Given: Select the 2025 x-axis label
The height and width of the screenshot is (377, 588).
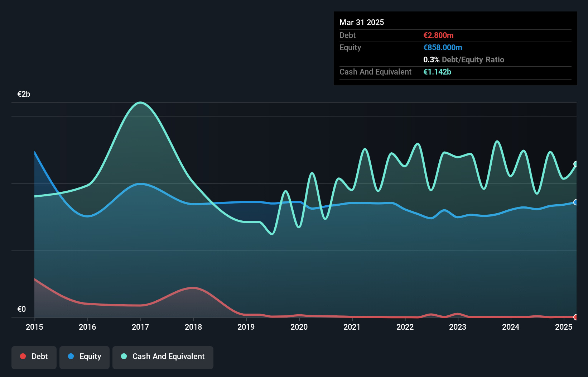Looking at the screenshot, I should 564,327.
